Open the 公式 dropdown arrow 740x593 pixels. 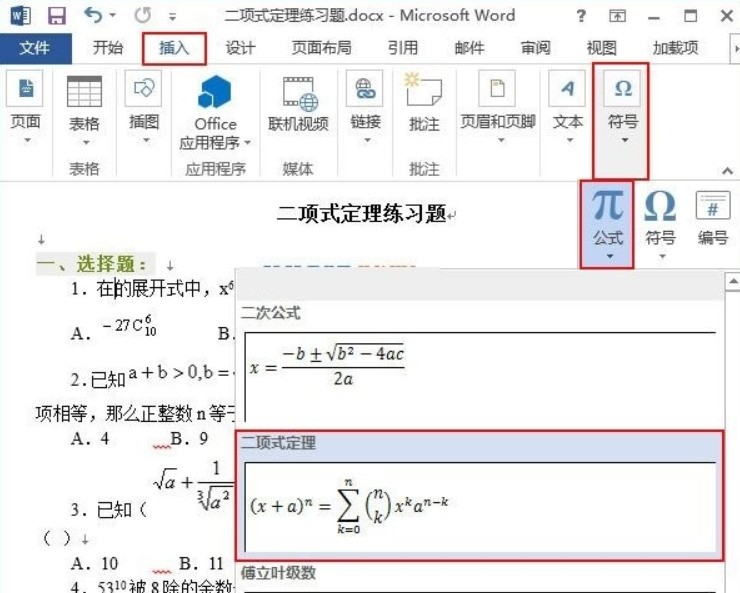[610, 256]
